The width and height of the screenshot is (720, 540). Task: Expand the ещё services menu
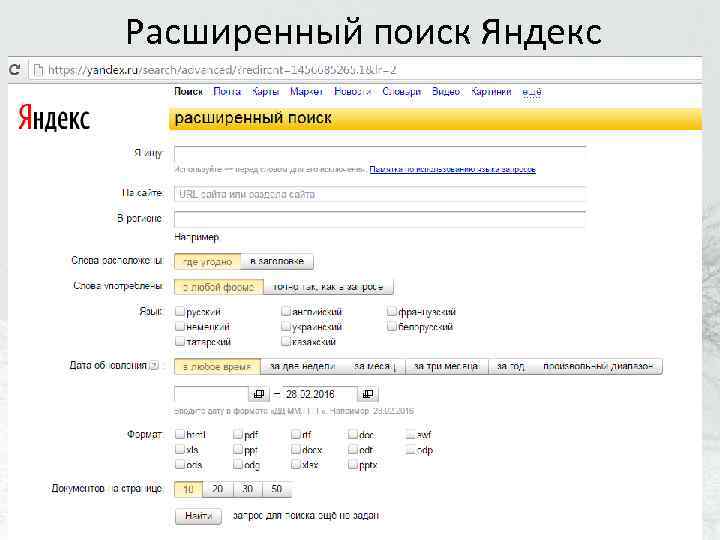click(532, 91)
